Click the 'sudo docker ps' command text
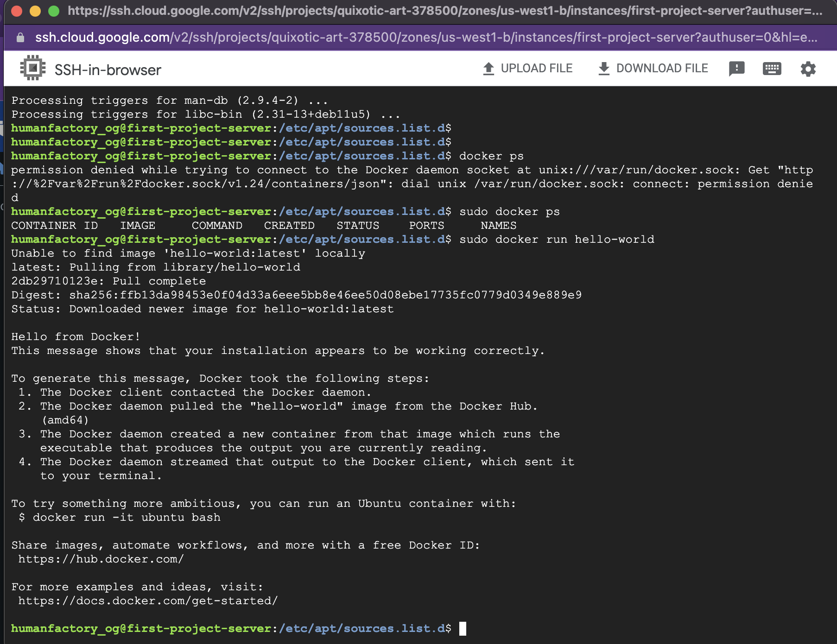The image size is (837, 644). 509,212
